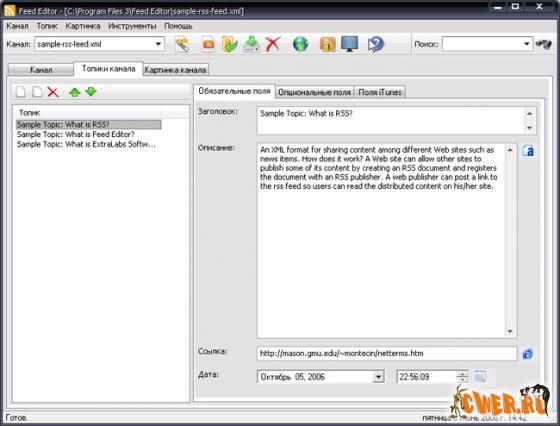Move topic up with green arrow

click(x=75, y=92)
